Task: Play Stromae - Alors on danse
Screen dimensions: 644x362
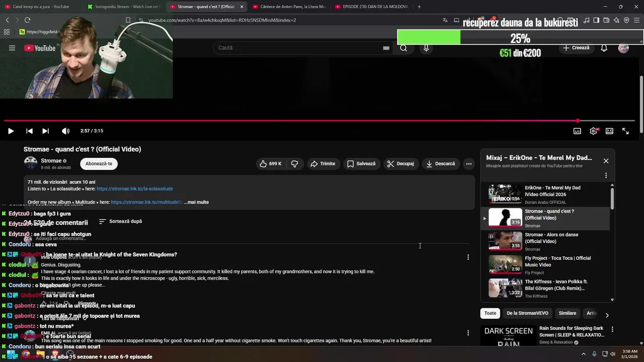Action: [546, 241]
